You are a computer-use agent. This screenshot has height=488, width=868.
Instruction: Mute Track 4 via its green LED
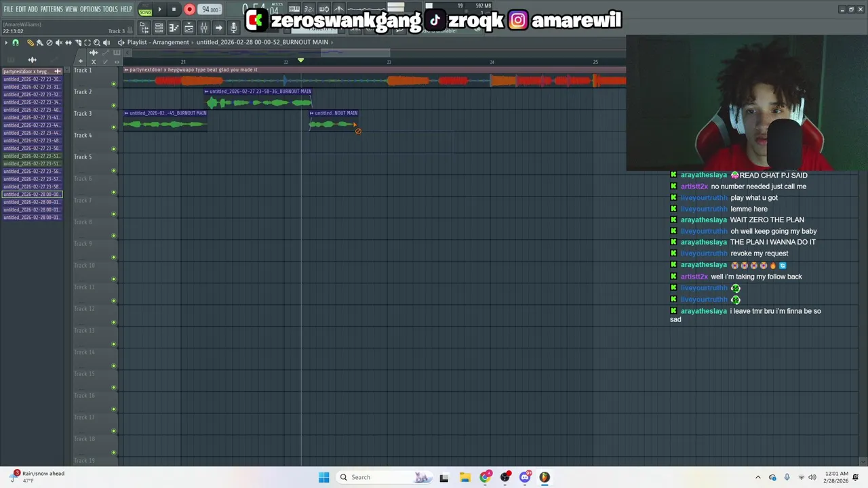click(113, 149)
